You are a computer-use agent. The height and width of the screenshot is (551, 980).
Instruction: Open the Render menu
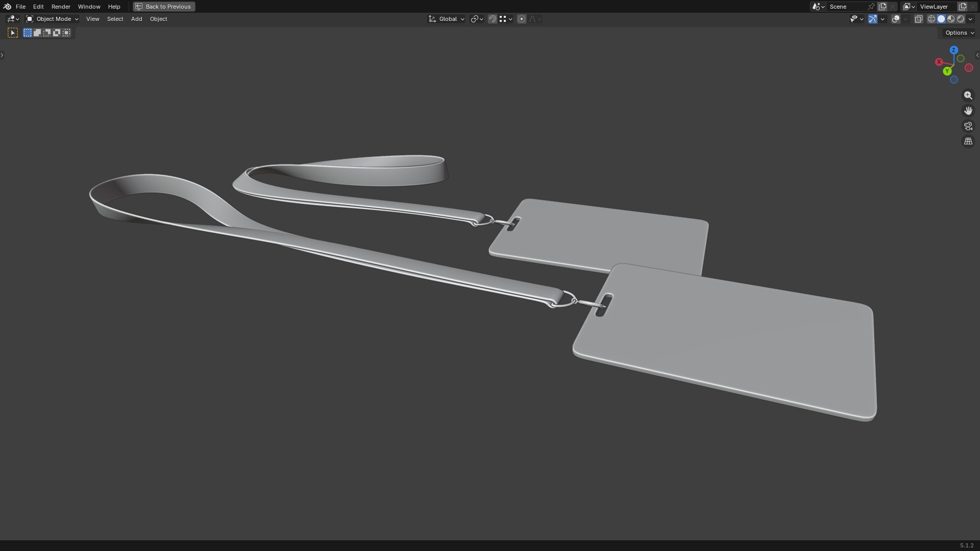[61, 7]
